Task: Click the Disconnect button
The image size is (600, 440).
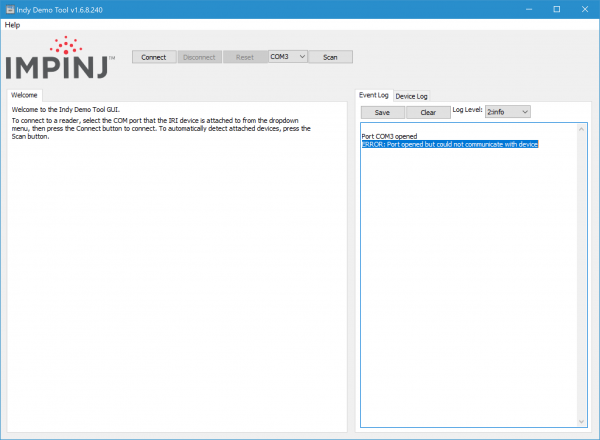Action: (x=200, y=57)
